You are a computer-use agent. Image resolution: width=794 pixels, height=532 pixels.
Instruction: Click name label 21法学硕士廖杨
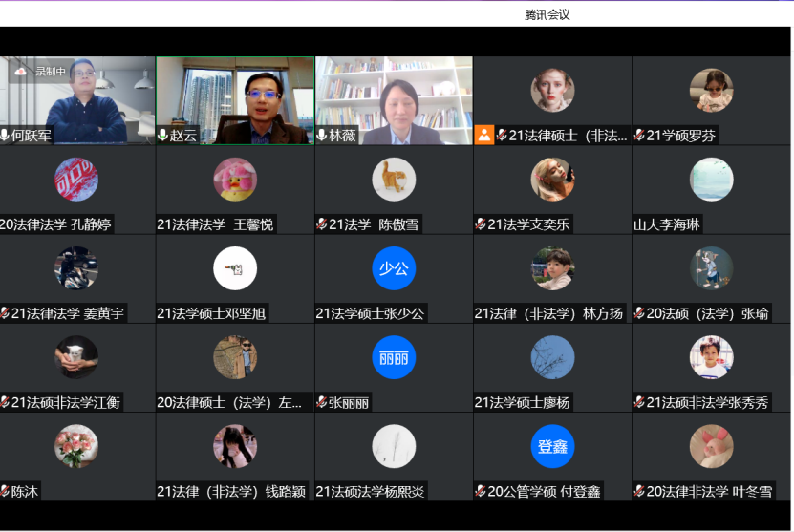[x=522, y=403]
